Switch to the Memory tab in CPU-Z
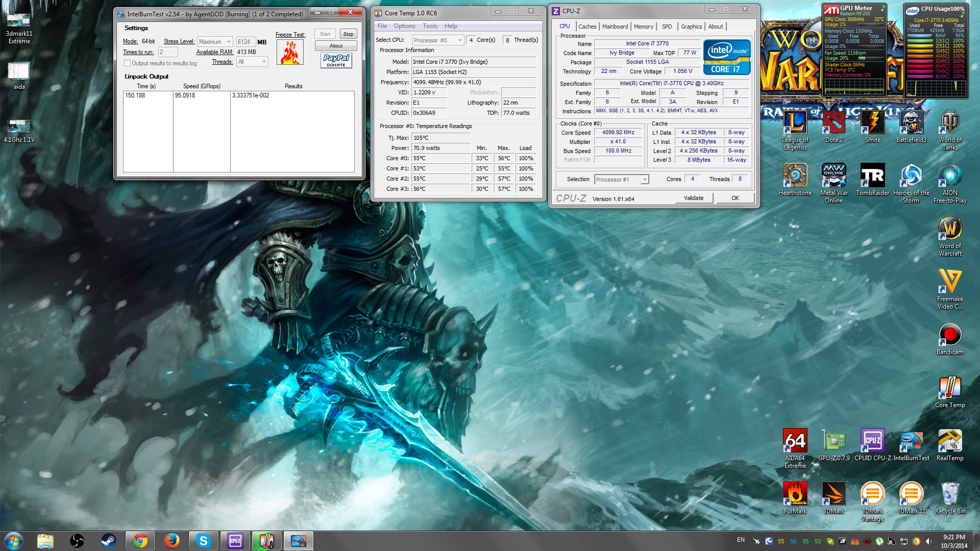The width and height of the screenshot is (980, 551). coord(643,27)
